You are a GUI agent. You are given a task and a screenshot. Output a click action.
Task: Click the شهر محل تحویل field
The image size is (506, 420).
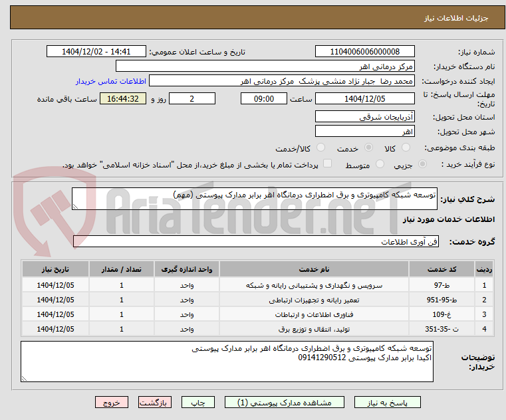[x=364, y=132]
